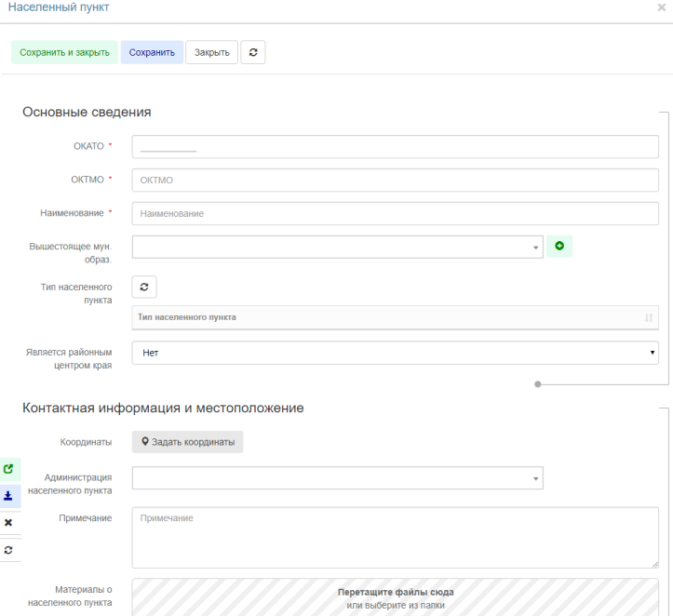Refresh the Тип населенного пункта list

(x=144, y=287)
